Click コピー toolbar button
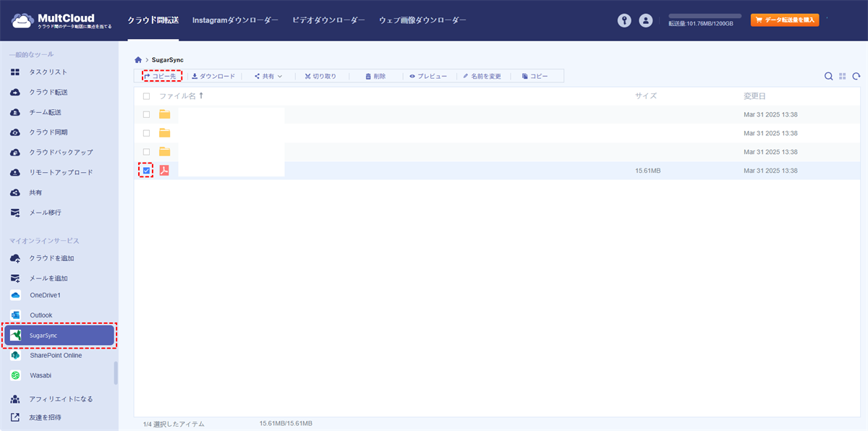This screenshot has height=431, width=868. point(535,76)
